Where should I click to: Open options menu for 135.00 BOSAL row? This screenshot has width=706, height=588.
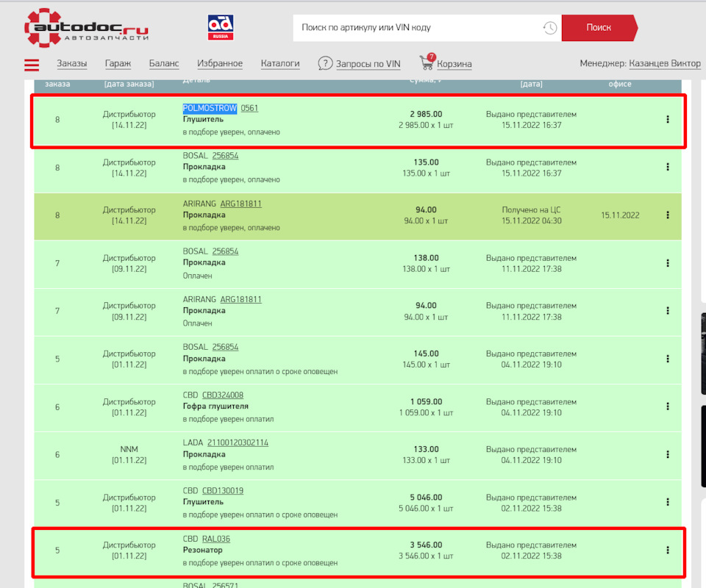pyautogui.click(x=667, y=167)
